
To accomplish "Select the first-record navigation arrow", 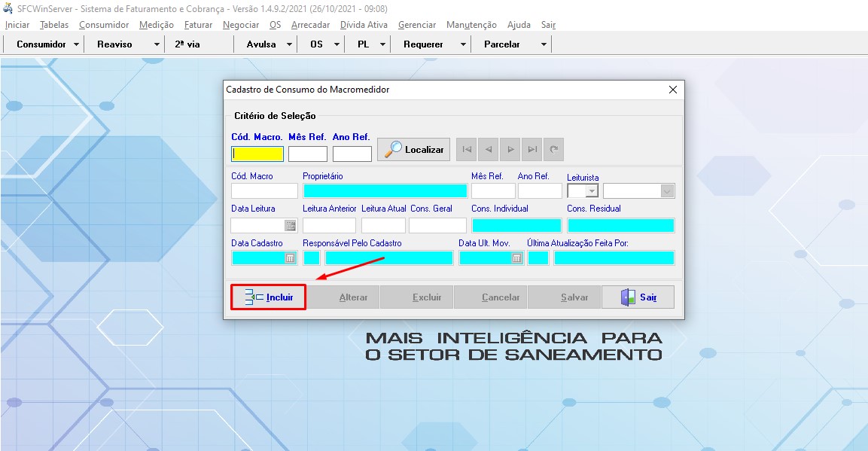I will [466, 149].
